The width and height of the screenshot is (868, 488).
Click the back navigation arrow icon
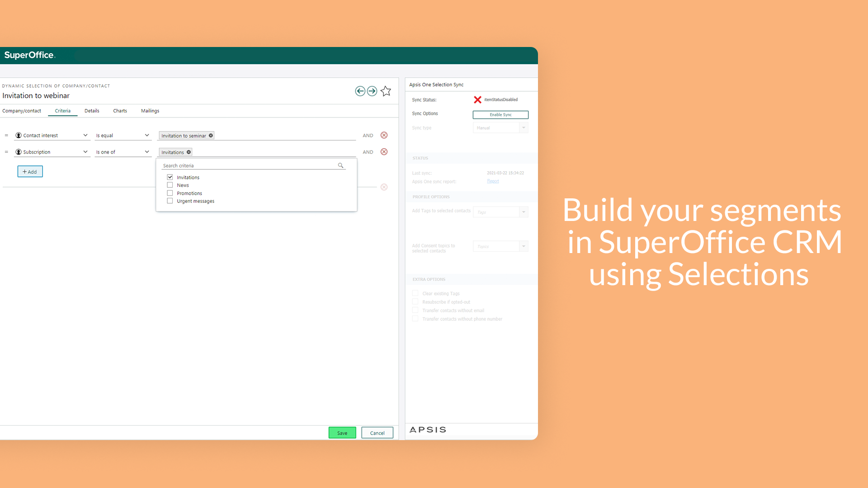click(x=360, y=90)
